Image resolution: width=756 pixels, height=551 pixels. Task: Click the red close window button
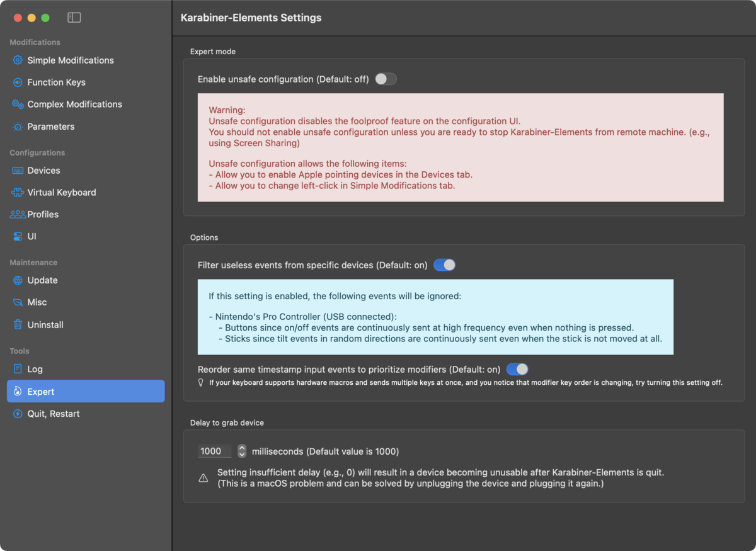point(18,18)
